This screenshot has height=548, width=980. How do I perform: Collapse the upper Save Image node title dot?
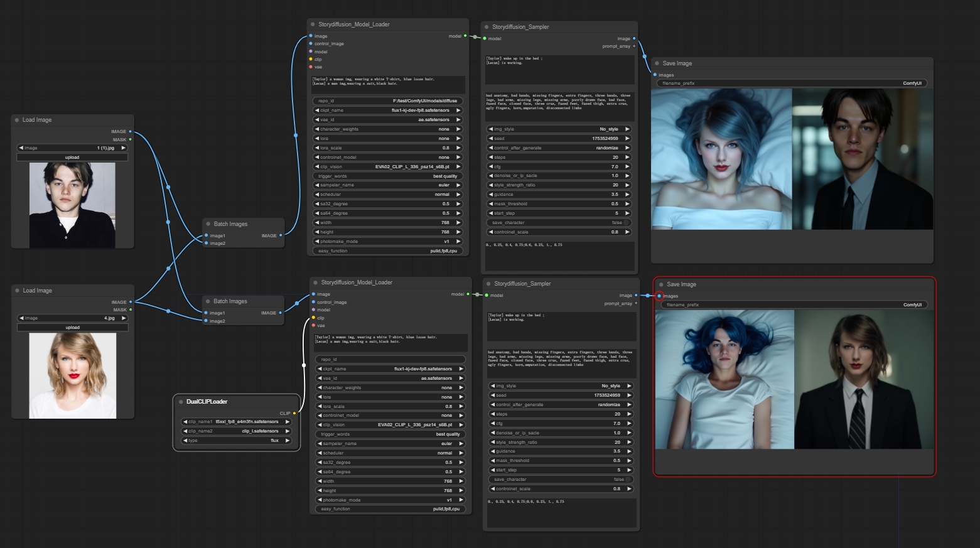657,63
